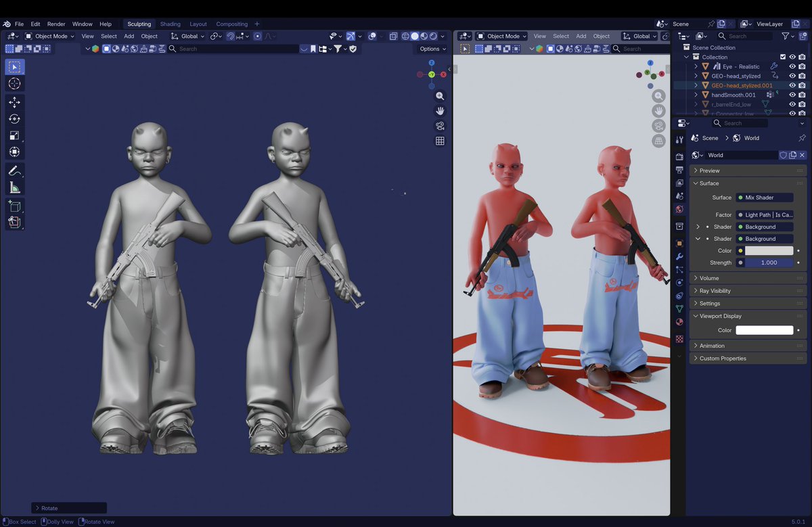Add a new workspace with plus button
The image size is (812, 527).
coord(256,24)
